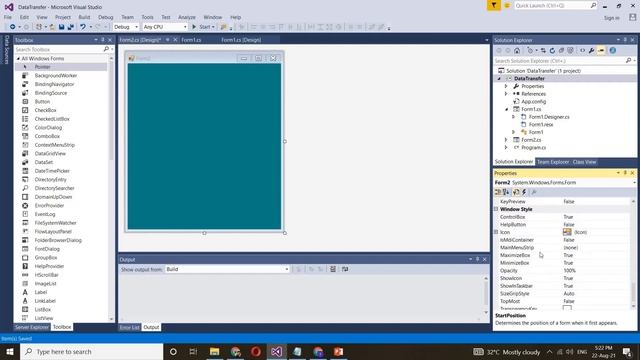Click the teal Form2 design surface
The image size is (640, 360).
(204, 146)
